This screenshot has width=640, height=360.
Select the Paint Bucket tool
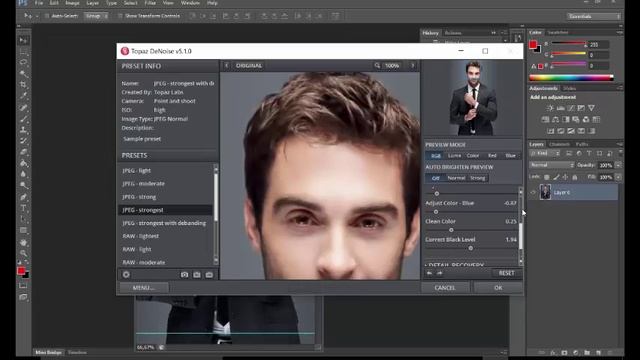[x=23, y=163]
